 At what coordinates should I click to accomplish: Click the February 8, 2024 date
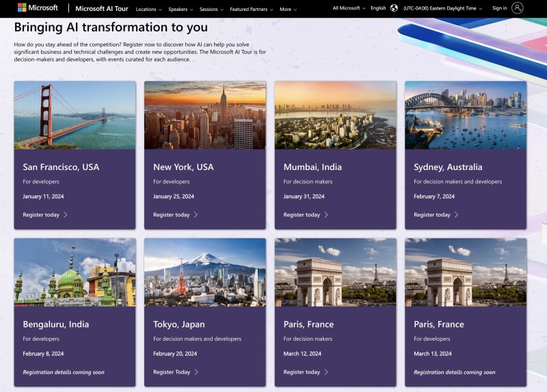tap(43, 353)
